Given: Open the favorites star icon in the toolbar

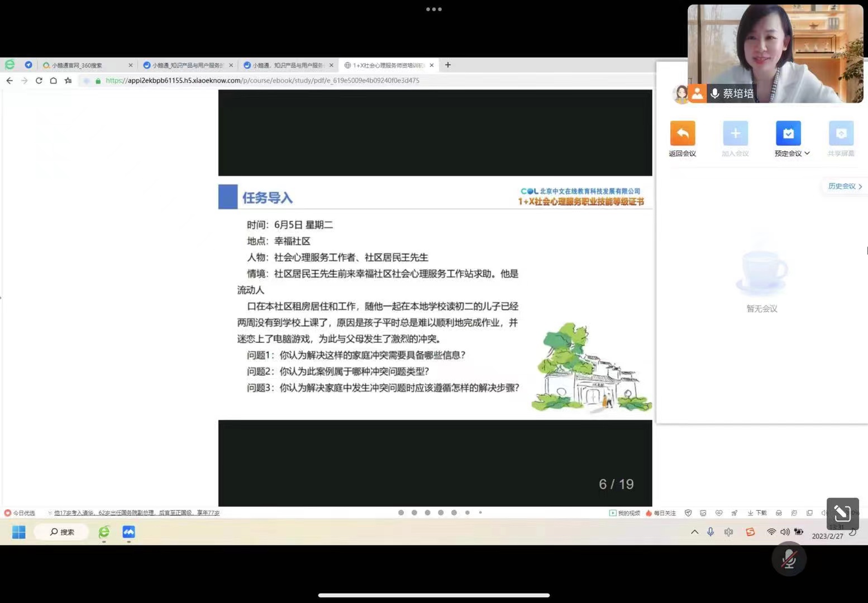Looking at the screenshot, I should coord(68,80).
